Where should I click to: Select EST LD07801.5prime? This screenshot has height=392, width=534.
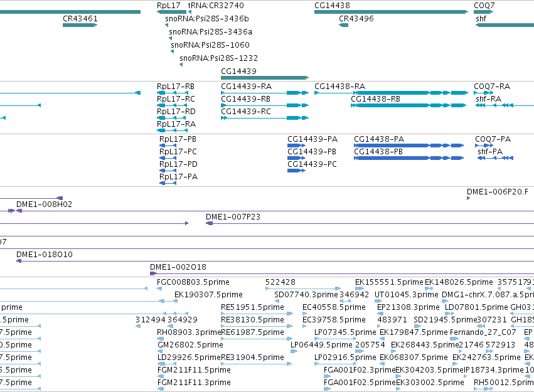click(476, 307)
